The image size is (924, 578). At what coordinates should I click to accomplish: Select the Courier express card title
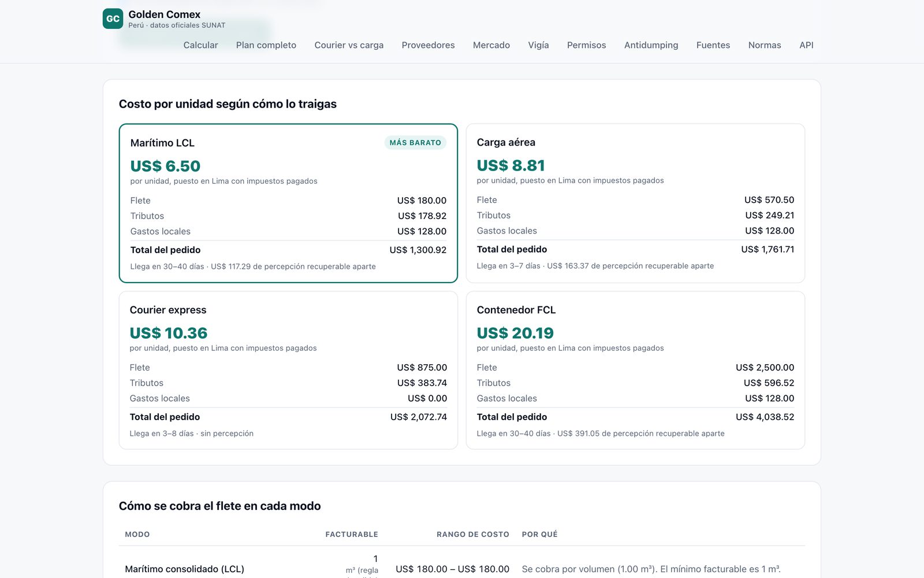tap(167, 310)
